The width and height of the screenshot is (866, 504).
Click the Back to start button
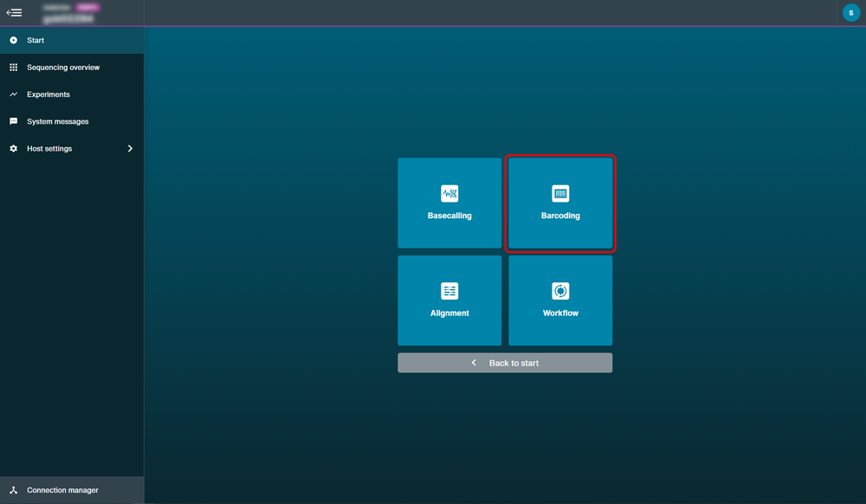coord(505,363)
